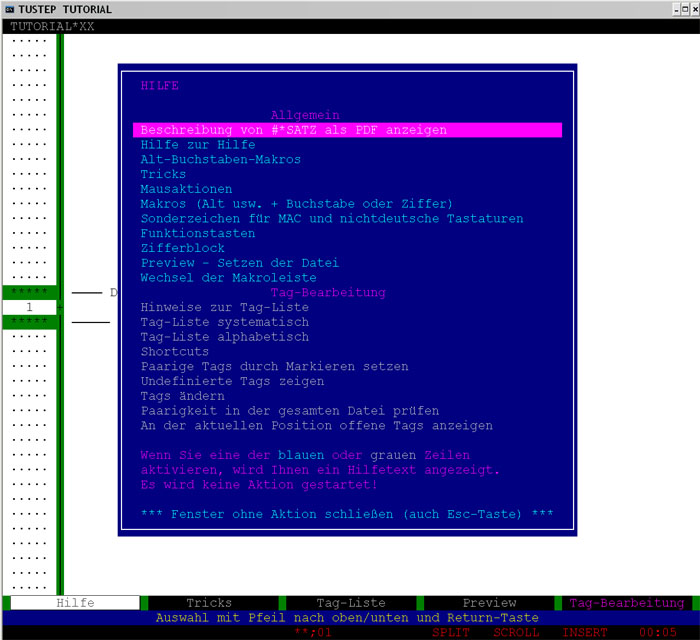700x640 pixels.
Task: Click 'Preview' in the bottom macro bar
Action: (x=489, y=603)
